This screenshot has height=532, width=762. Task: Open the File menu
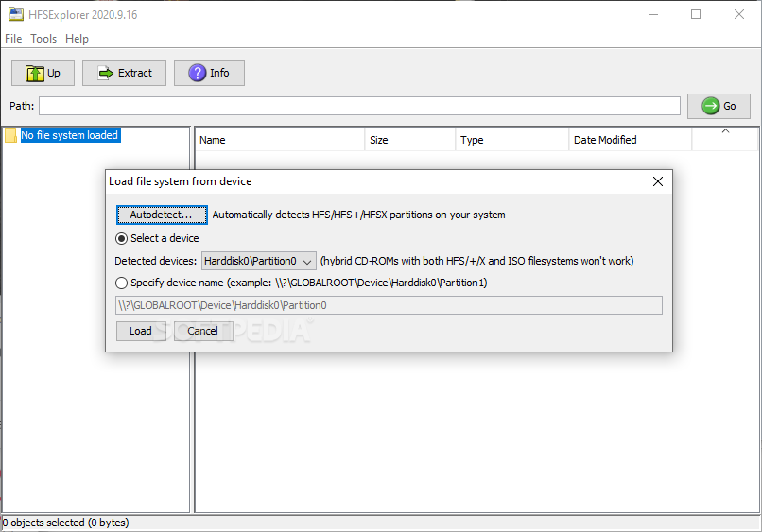(x=13, y=39)
